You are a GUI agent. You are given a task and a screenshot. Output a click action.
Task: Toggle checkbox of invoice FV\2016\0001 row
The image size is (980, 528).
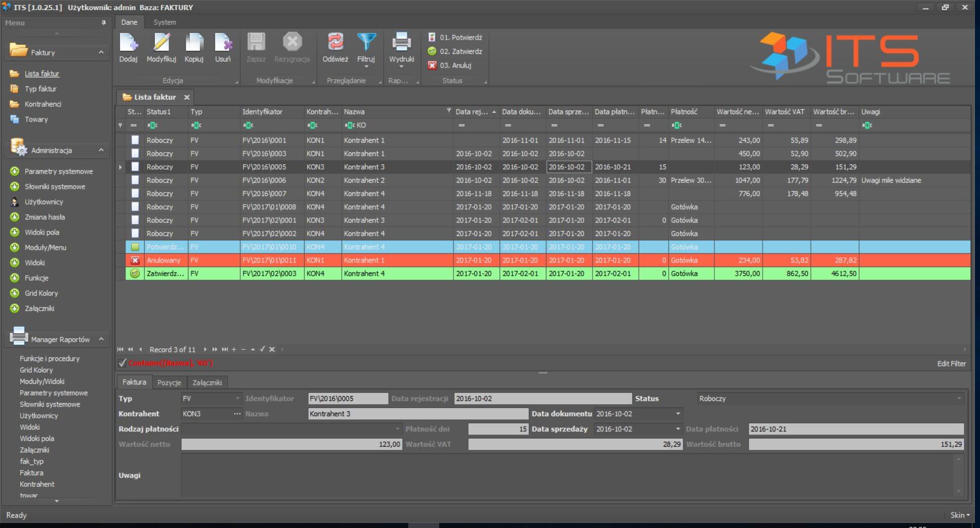point(135,140)
